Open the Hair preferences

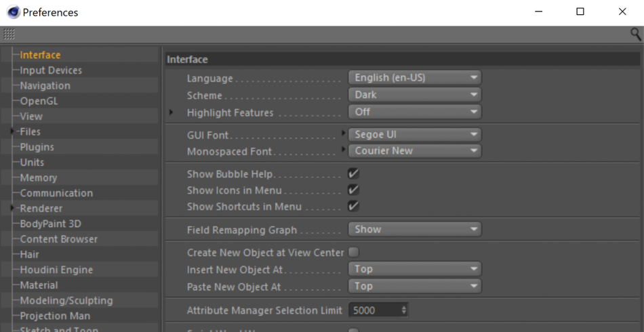pos(30,255)
